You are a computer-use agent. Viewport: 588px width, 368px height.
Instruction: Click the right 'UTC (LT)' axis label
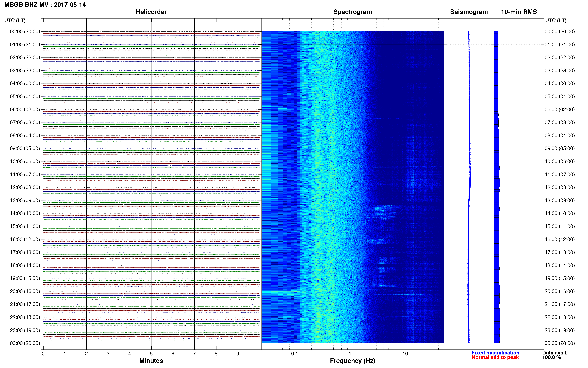point(556,20)
